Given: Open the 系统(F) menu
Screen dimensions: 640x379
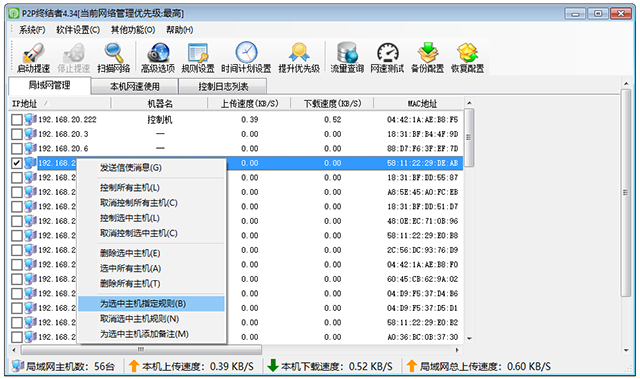Looking at the screenshot, I should pyautogui.click(x=32, y=30).
